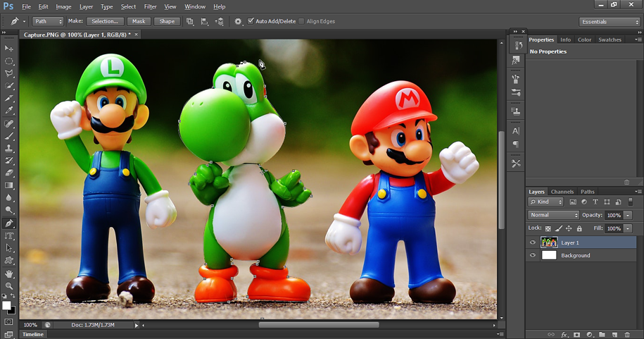Open Properties panel flyout menu

point(638,40)
